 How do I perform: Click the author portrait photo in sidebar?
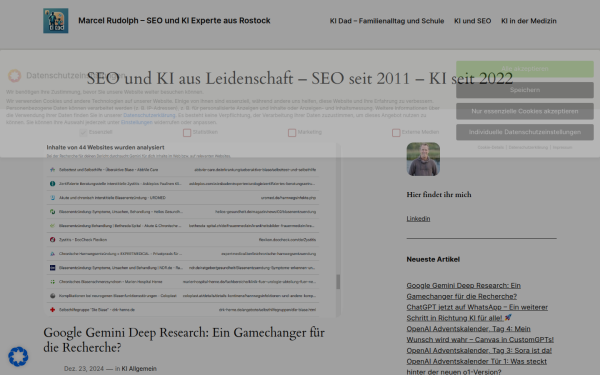[x=423, y=159]
